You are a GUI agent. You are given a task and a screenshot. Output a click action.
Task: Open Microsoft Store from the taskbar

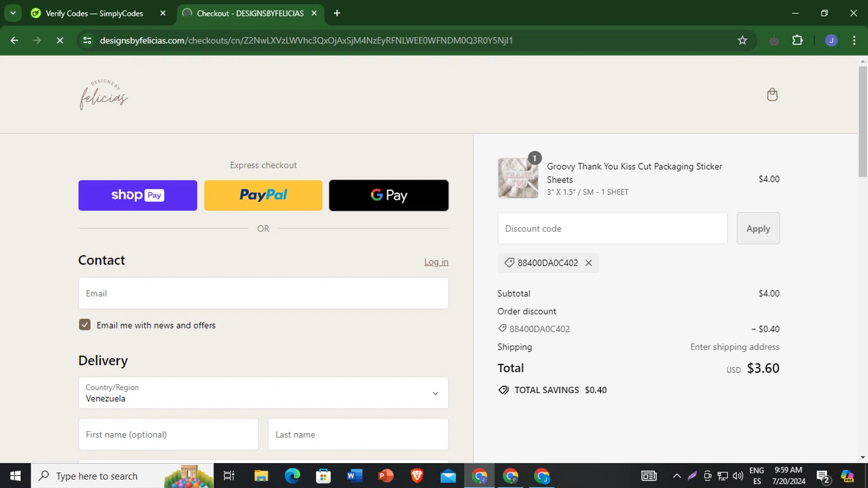pos(323,476)
